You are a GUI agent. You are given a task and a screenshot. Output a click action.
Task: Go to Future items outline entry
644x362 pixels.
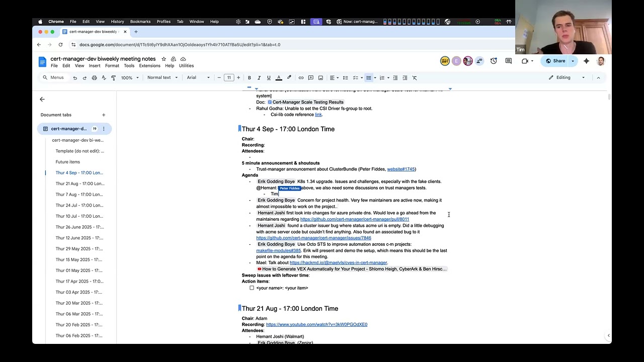click(x=68, y=162)
